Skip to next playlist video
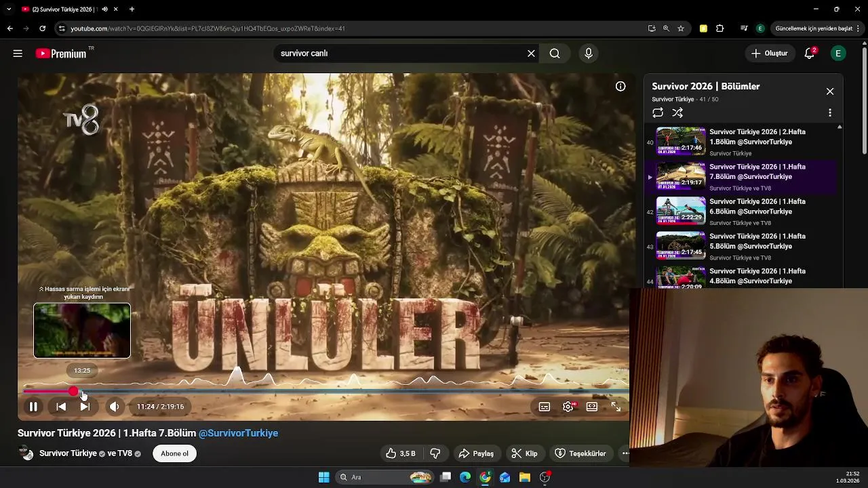Screen dimensions: 868x488 85,407
